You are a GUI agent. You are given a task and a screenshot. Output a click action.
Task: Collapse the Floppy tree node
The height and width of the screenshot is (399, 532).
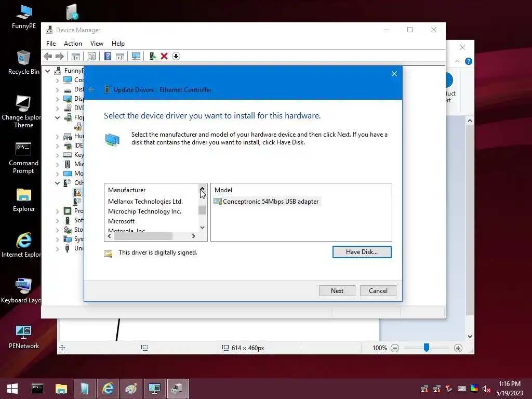click(x=57, y=117)
